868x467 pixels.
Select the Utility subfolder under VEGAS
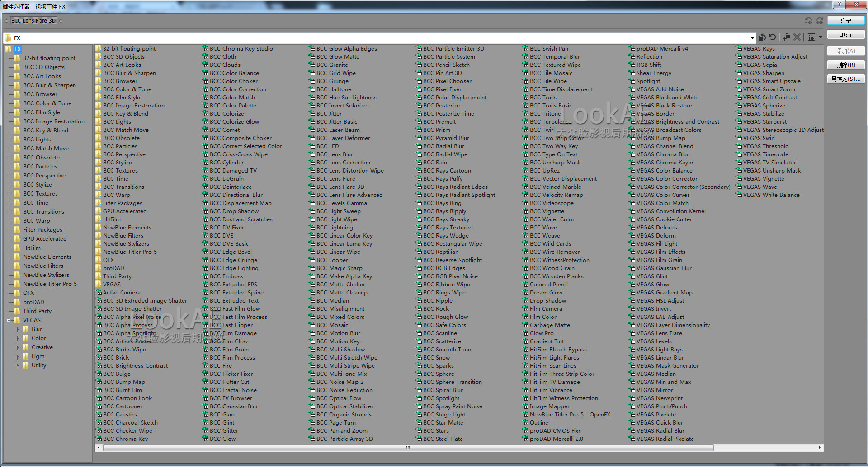point(39,365)
